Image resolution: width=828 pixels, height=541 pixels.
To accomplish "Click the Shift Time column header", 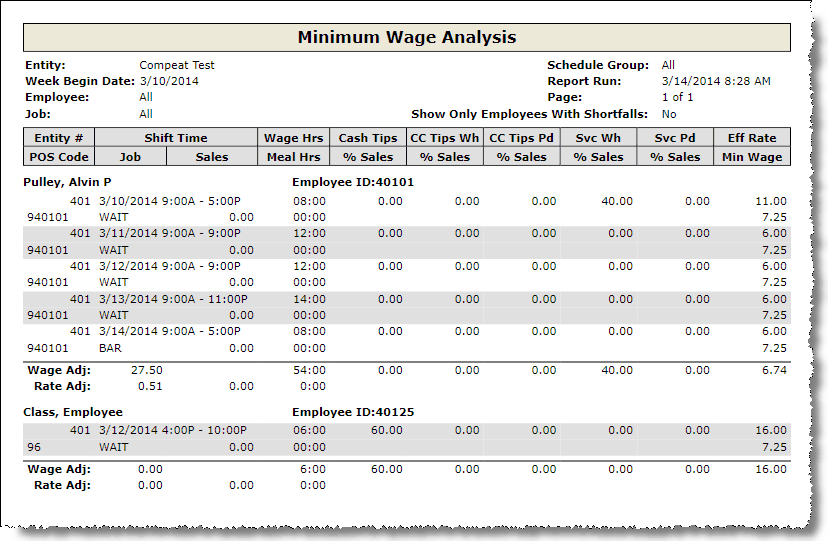I will coord(175,138).
